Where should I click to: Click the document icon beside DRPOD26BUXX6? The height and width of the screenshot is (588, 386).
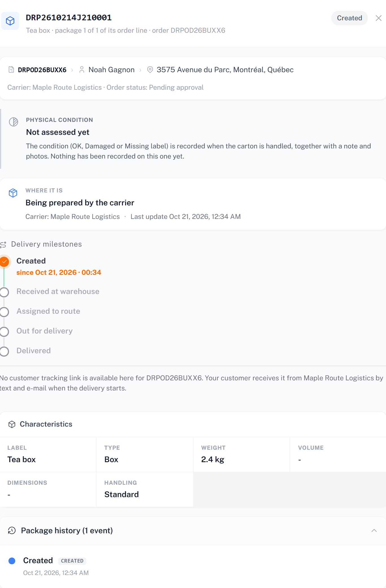(x=11, y=70)
